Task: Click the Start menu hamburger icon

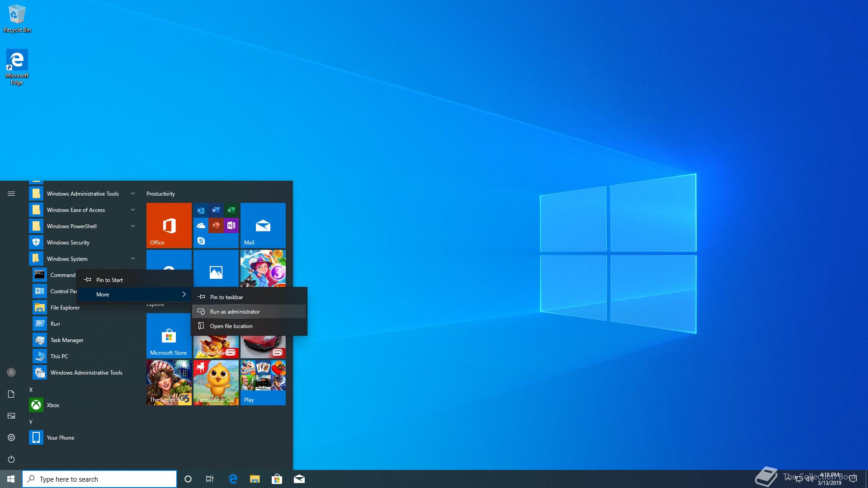Action: point(11,193)
